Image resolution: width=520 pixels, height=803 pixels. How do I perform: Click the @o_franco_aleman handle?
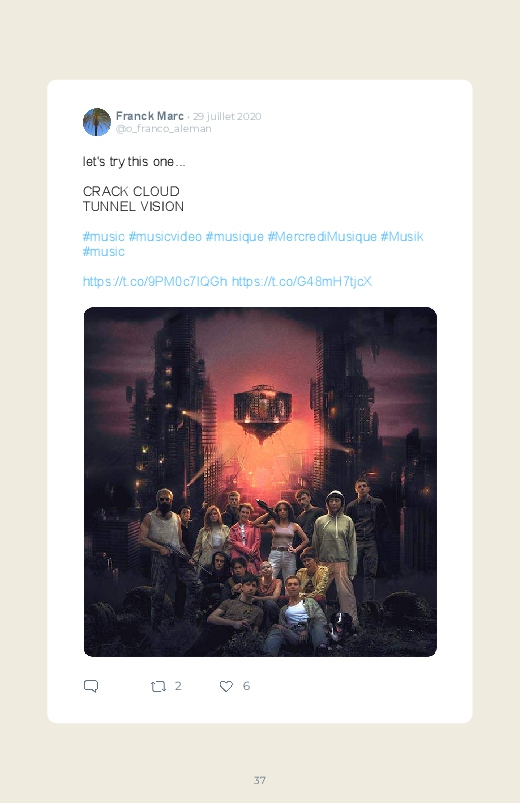pyautogui.click(x=163, y=129)
